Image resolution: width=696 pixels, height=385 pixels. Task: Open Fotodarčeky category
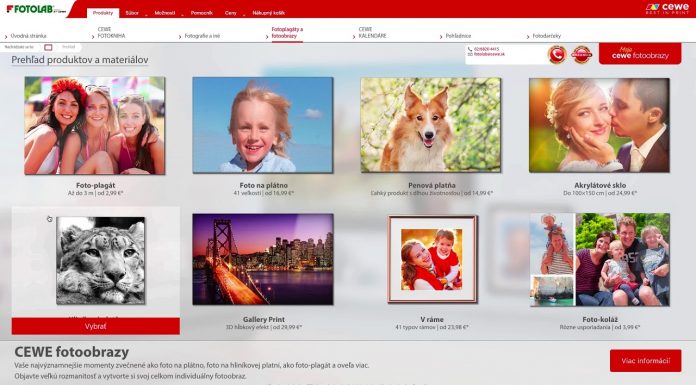tap(546, 36)
